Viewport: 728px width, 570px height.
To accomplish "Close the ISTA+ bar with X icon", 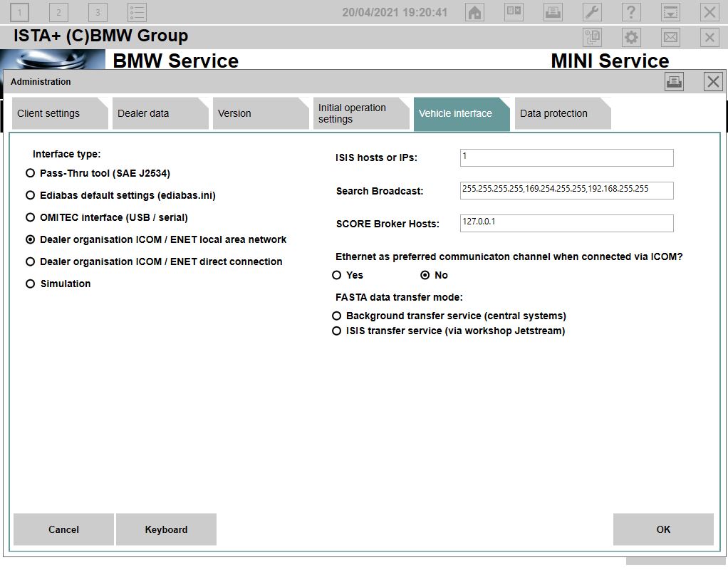I will click(x=709, y=37).
